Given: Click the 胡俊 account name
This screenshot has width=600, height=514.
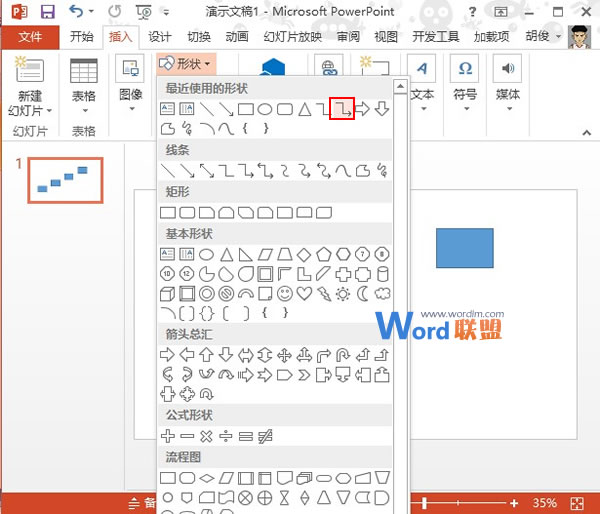Looking at the screenshot, I should pos(537,36).
